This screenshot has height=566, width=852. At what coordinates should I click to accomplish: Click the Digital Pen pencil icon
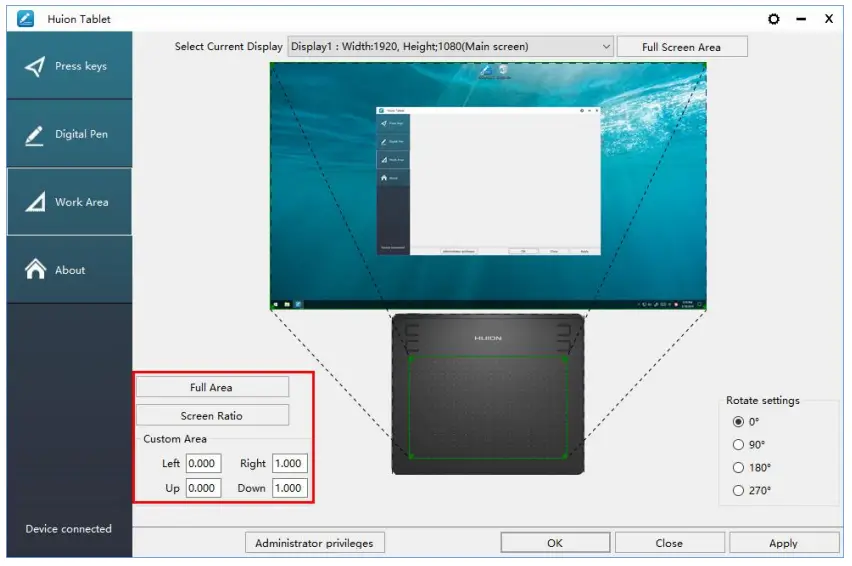tap(34, 135)
